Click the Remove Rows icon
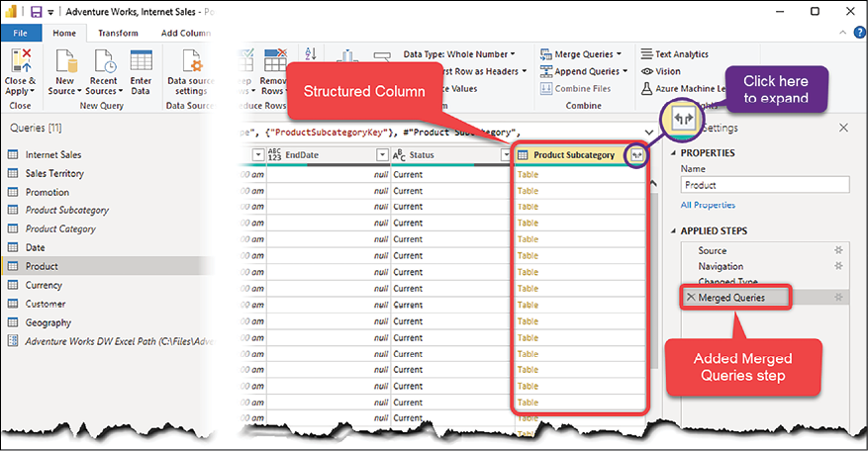Screen dimensions: 868x451 275,60
